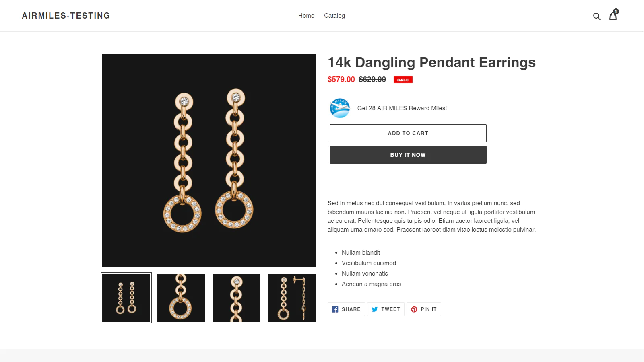Click the Get 28 AIR MILES Reward Miles text

click(x=402, y=108)
